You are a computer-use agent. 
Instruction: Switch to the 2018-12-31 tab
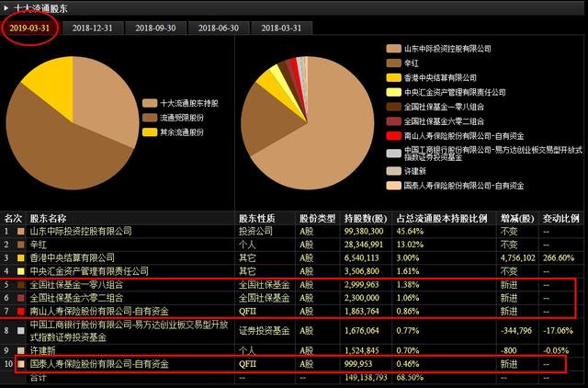point(95,28)
